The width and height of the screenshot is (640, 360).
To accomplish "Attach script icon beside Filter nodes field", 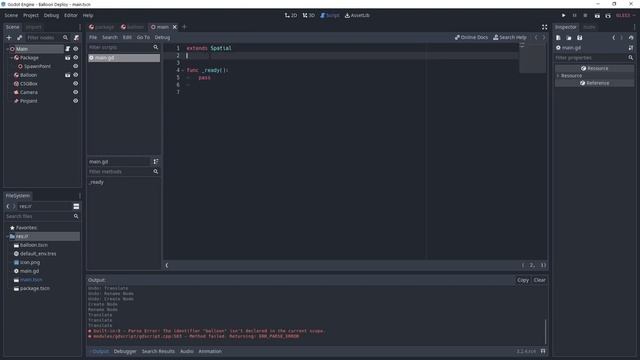I will point(76,38).
